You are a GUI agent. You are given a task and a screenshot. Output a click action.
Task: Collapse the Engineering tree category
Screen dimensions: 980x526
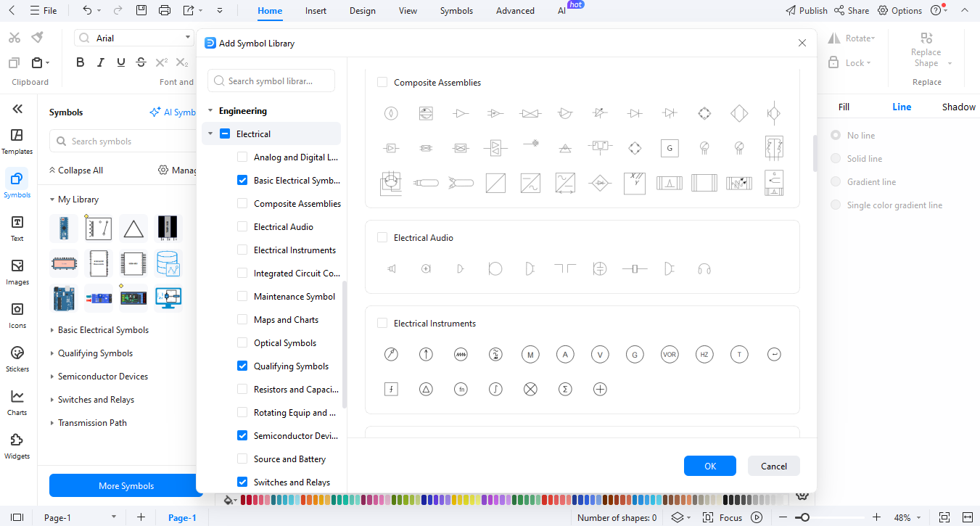coord(210,111)
